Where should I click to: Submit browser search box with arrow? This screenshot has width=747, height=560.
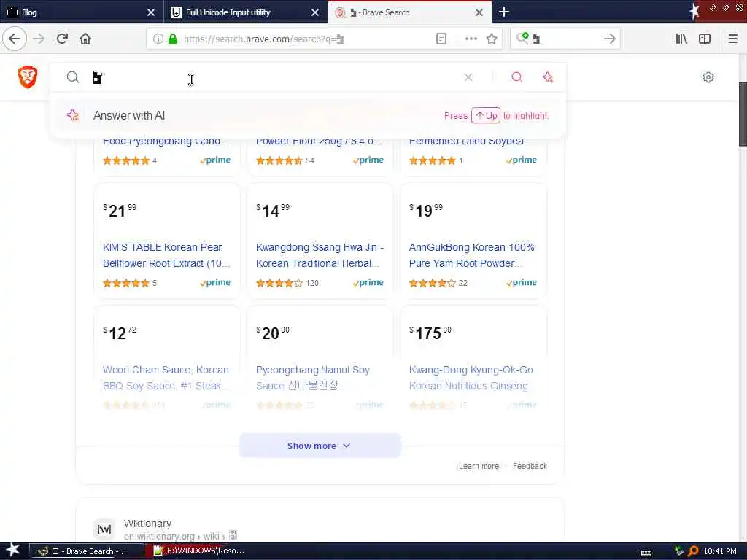click(x=609, y=39)
